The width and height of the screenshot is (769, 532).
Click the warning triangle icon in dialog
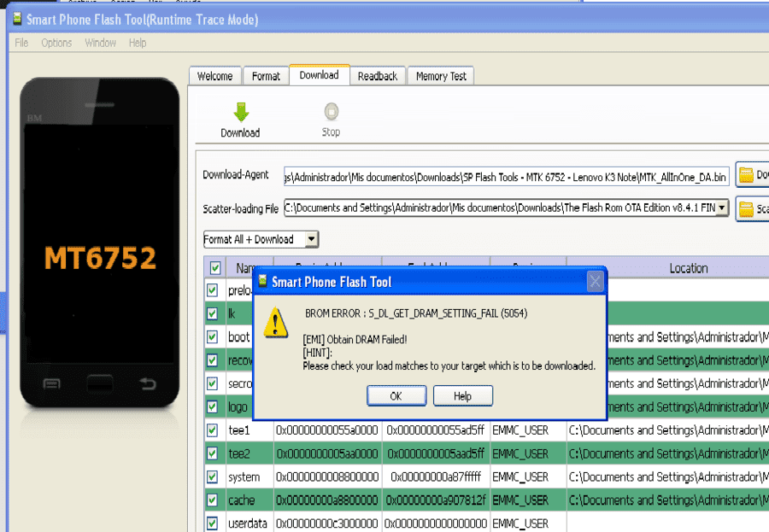(276, 322)
